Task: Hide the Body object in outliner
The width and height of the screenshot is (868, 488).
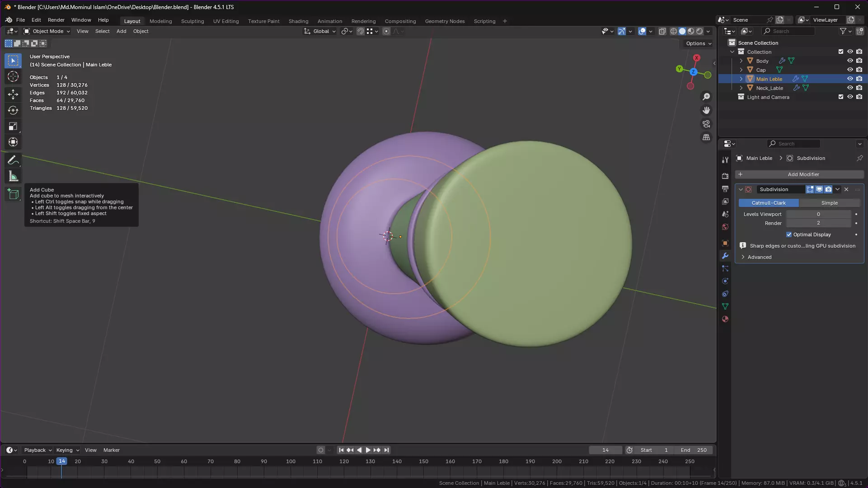Action: pyautogui.click(x=850, y=61)
